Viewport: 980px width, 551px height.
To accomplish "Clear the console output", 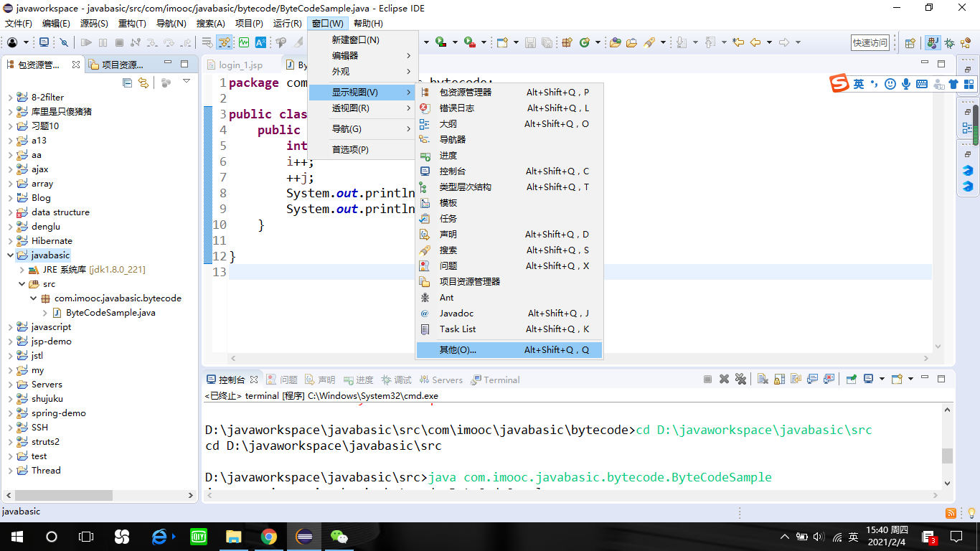I will [763, 379].
